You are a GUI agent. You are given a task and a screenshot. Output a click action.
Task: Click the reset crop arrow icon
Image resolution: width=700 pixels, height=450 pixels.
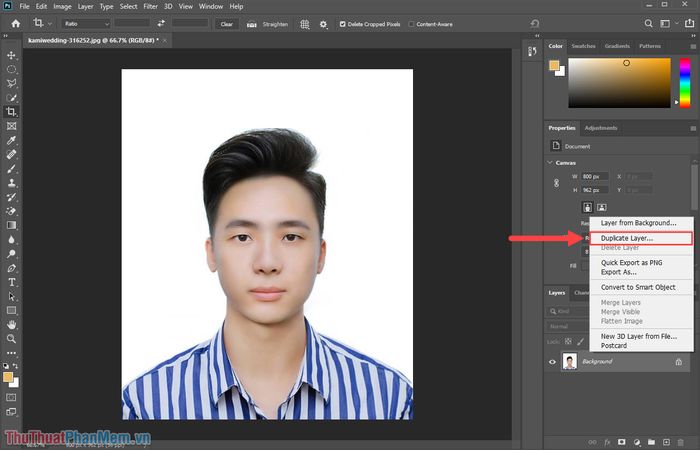(535, 24)
